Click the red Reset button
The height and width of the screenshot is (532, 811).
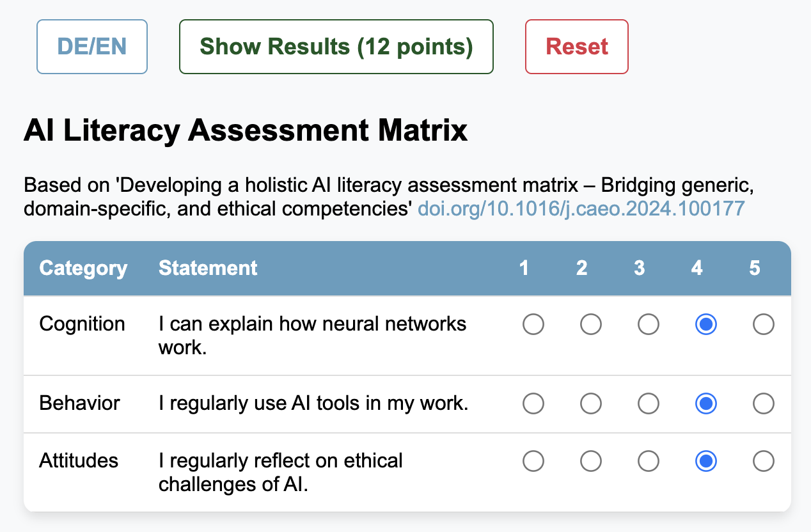(576, 47)
